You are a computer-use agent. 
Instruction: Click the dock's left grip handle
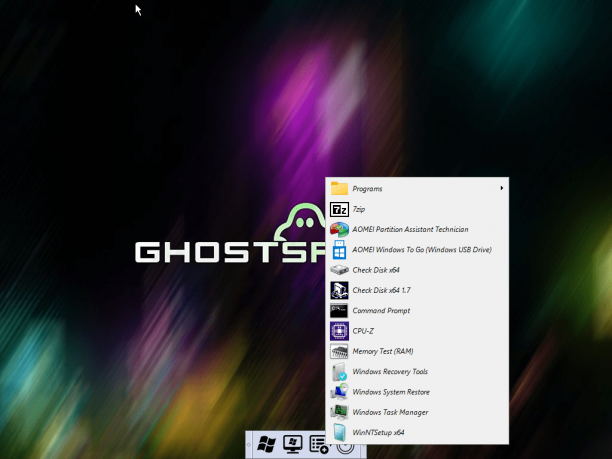coord(249,445)
